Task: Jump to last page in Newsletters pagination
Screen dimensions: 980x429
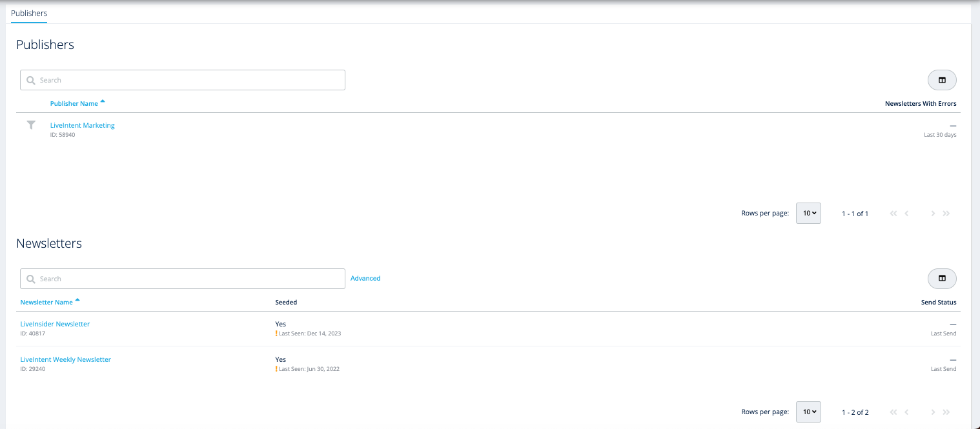Action: (946, 412)
